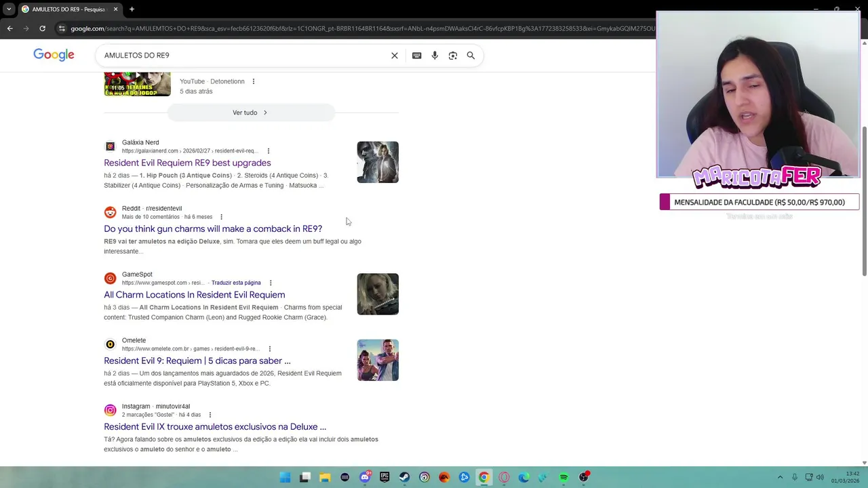Open the Omelete result thumbnail
868x488 pixels.
(378, 360)
